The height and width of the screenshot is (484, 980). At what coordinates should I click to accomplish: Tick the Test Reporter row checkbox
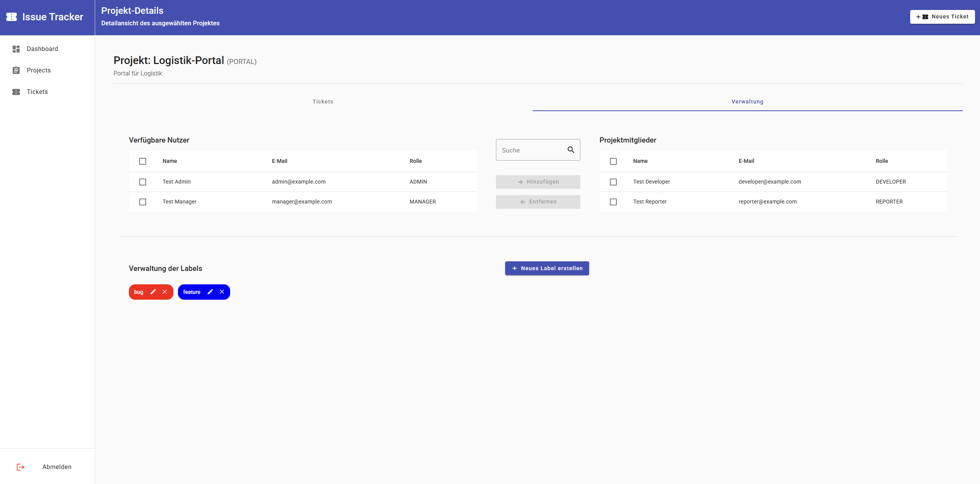point(613,202)
